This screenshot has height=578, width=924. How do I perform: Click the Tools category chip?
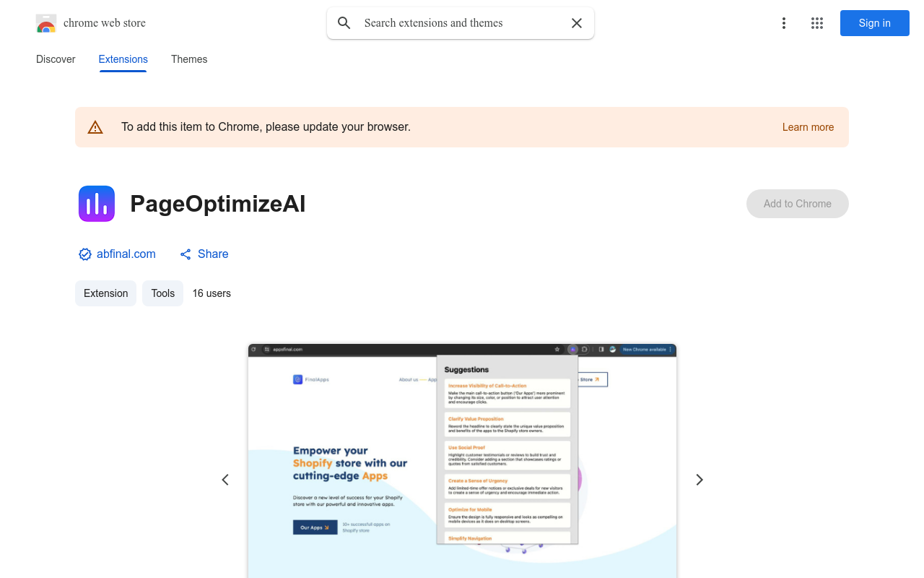[x=162, y=293]
